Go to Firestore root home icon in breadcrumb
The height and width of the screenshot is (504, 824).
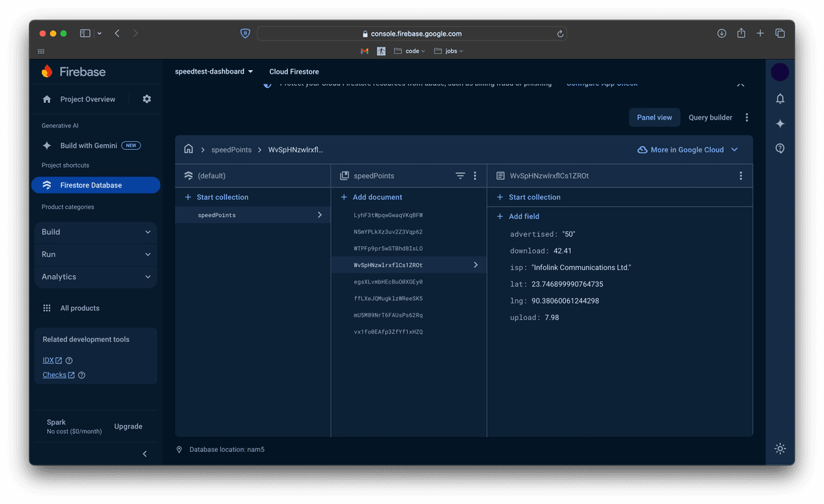(x=189, y=149)
